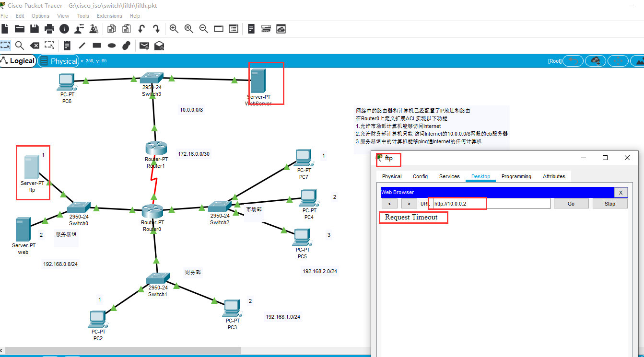Open the Programming tab in ftp window
The image size is (644, 357).
click(x=516, y=176)
